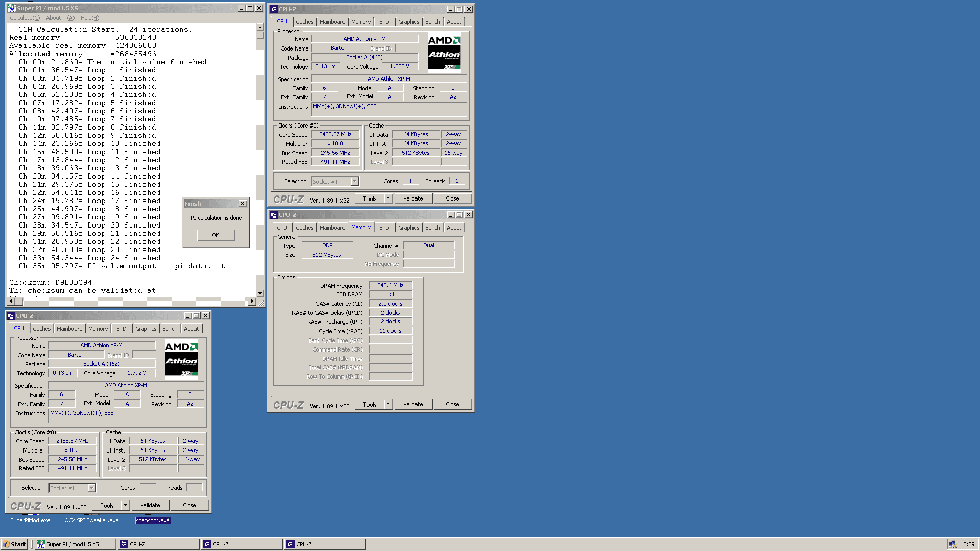Click the Tools button in top CPU-Z window

click(370, 198)
